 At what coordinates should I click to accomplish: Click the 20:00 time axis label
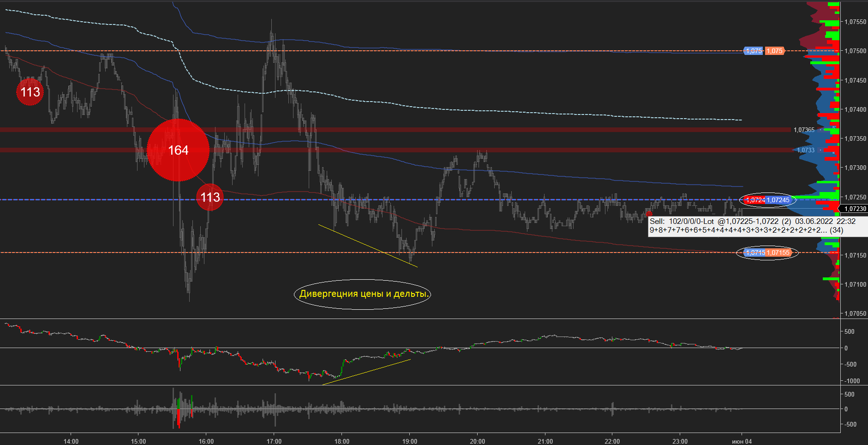click(478, 441)
